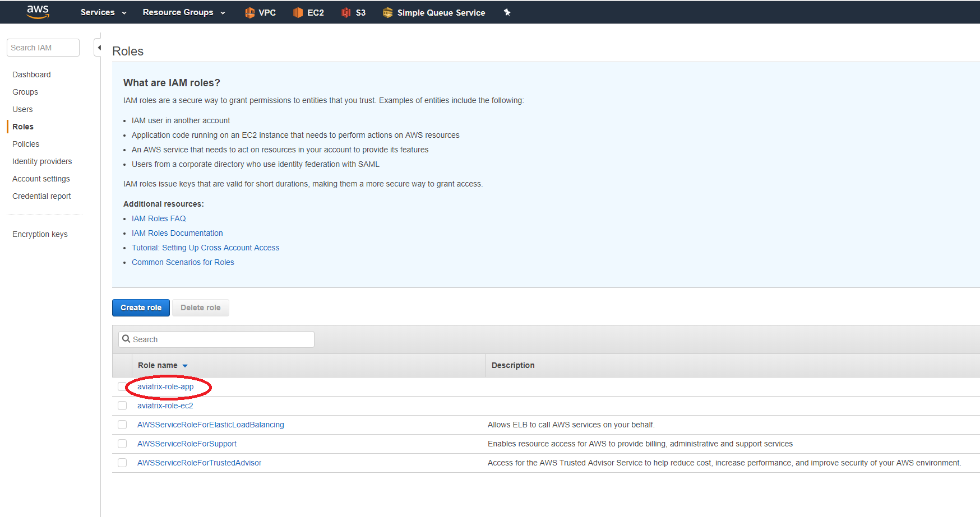Go to Policies in the sidebar
This screenshot has width=980, height=517.
point(26,144)
